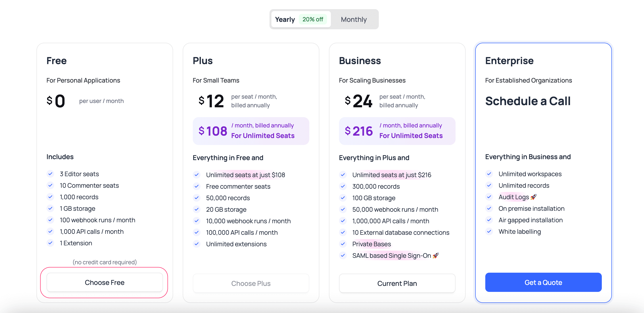Viewport: 644px width, 313px height.
Task: Click the 20% off badge
Action: click(x=312, y=19)
